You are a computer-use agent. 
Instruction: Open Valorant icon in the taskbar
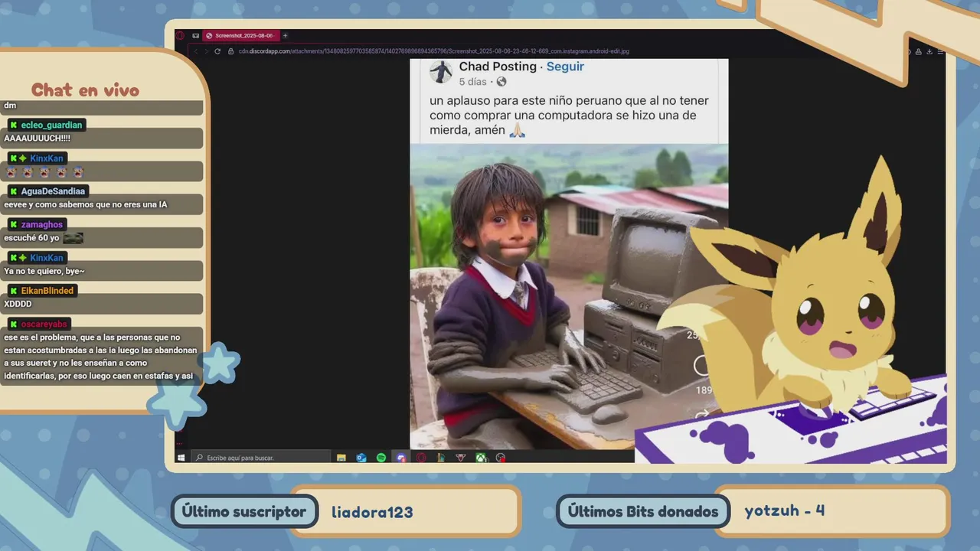point(461,458)
